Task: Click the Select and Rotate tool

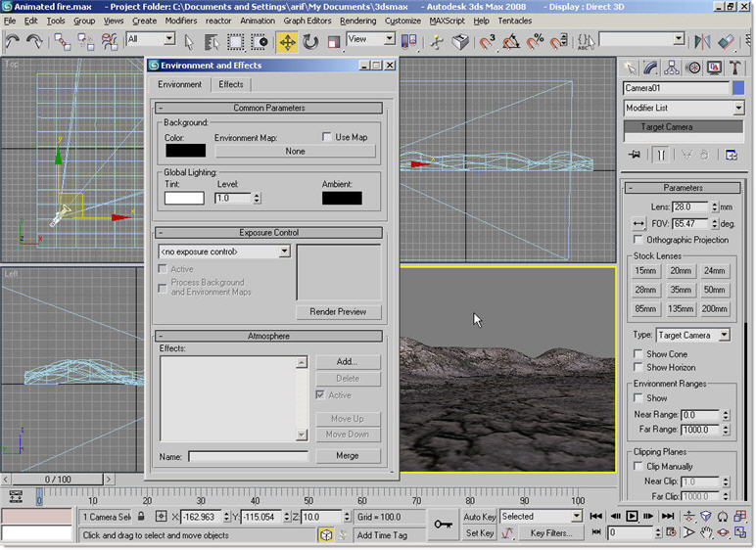Action: (310, 42)
